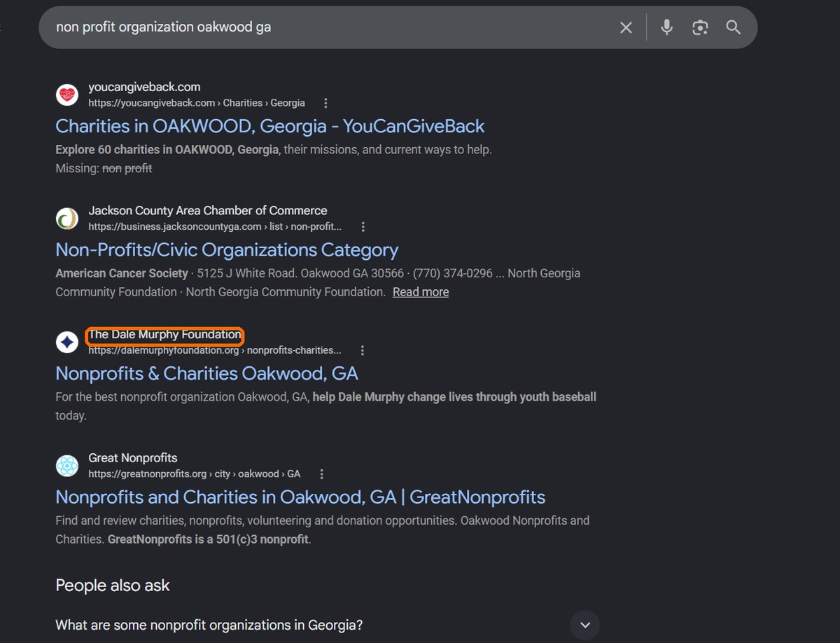Screen dimensions: 840x643
Task: Open search by image camera icon
Action: coord(699,27)
